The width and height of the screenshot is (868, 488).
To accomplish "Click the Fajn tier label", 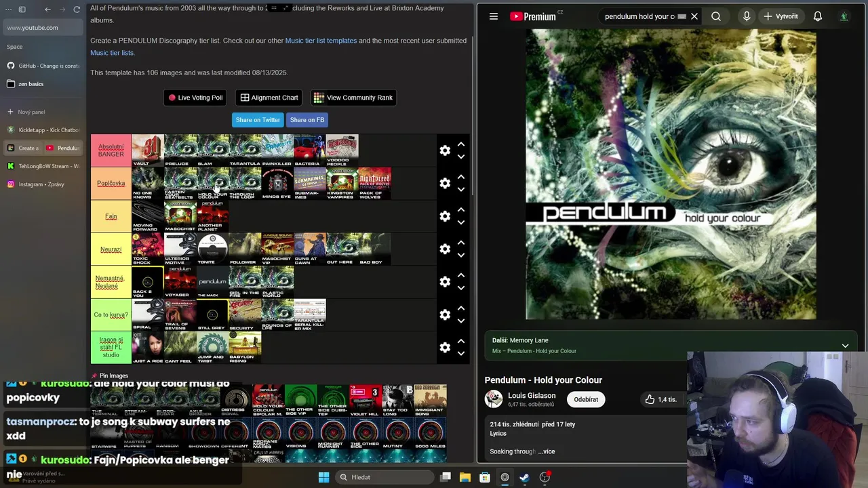I will 111,216.
